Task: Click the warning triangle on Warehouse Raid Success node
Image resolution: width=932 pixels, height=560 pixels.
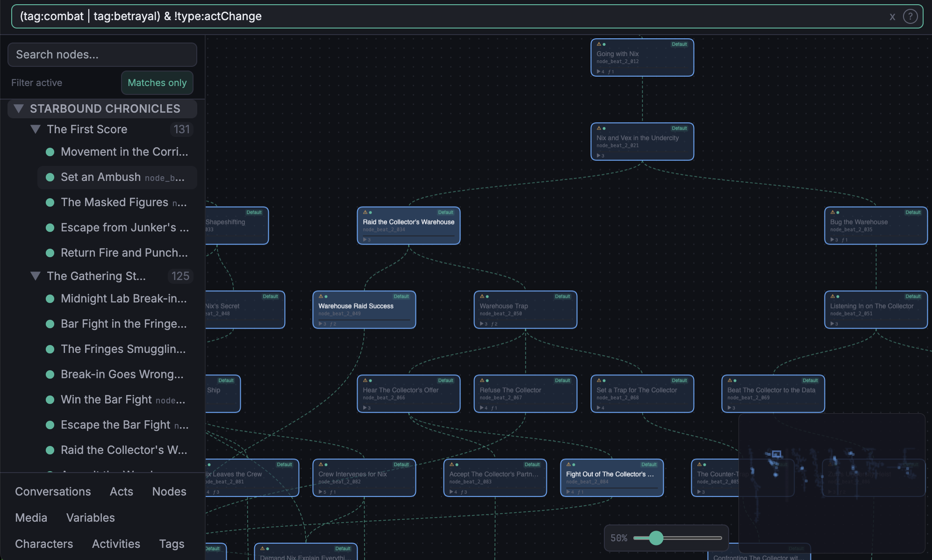Action: 321,296
